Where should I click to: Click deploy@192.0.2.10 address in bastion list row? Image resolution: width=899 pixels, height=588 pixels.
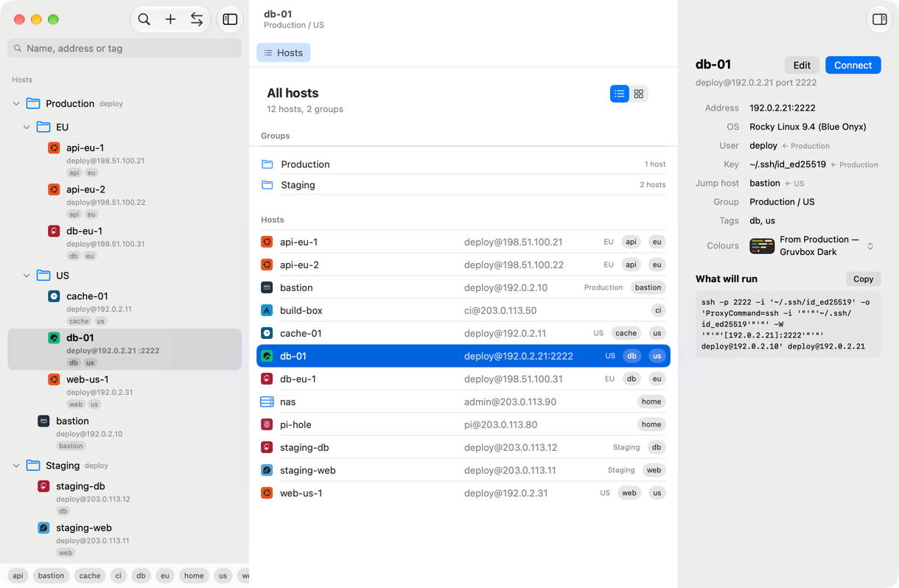pyautogui.click(x=506, y=288)
